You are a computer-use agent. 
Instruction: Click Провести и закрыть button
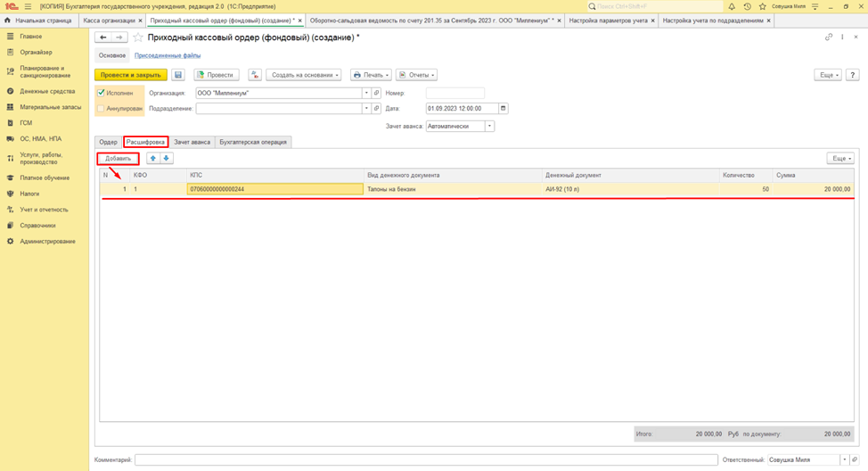click(131, 75)
